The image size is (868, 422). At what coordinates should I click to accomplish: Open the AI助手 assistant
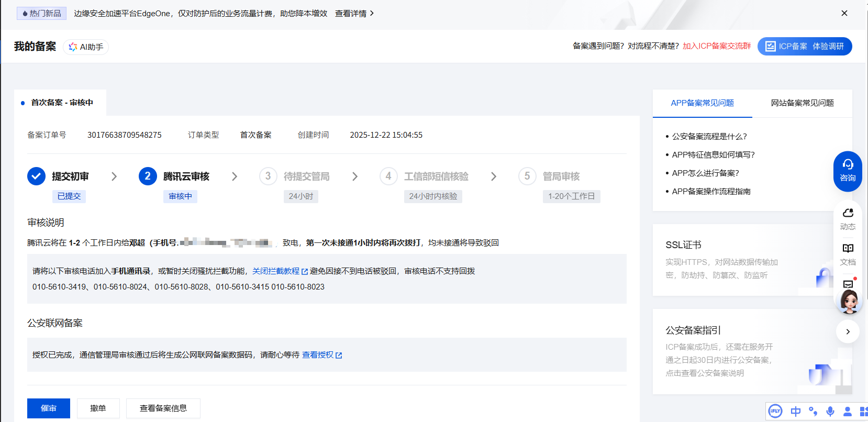click(x=86, y=47)
